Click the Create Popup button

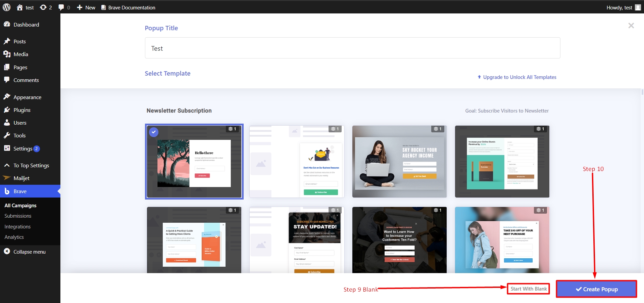coord(596,289)
